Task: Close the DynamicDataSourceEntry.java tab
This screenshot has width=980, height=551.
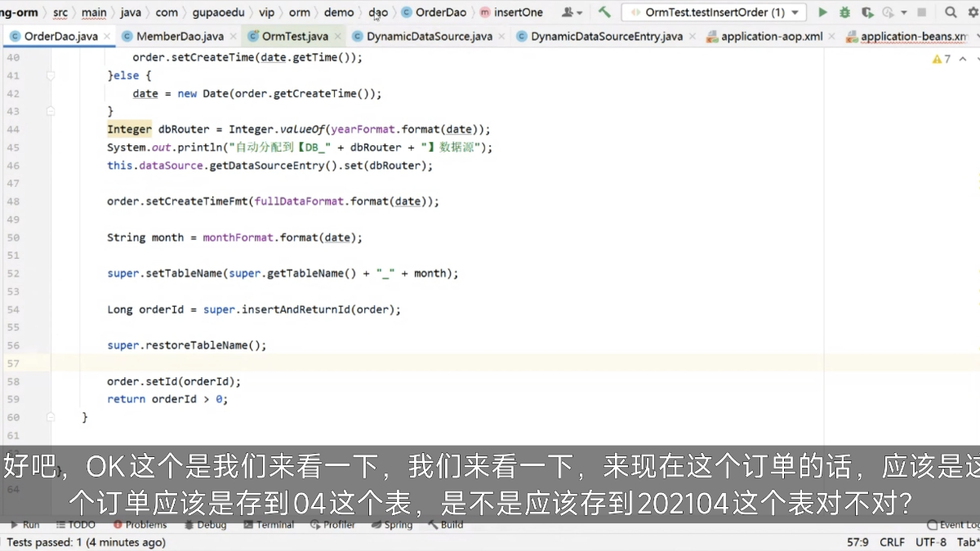Action: point(691,37)
